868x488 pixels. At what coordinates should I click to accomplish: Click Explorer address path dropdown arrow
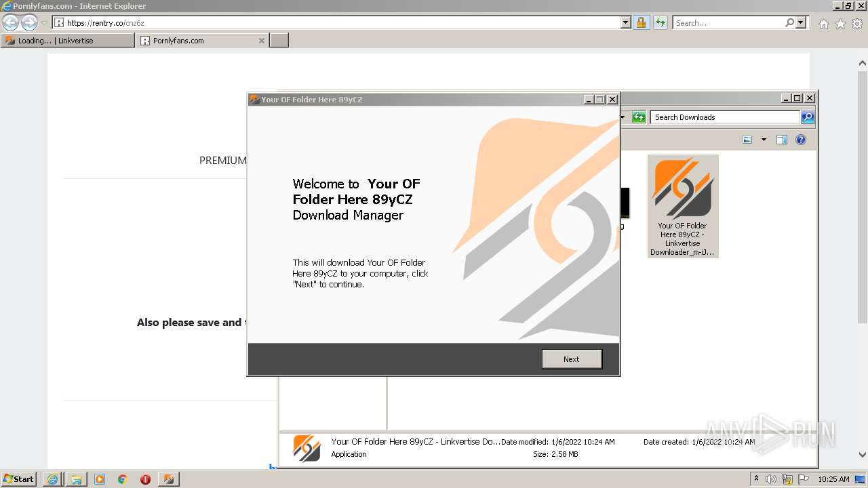[623, 117]
